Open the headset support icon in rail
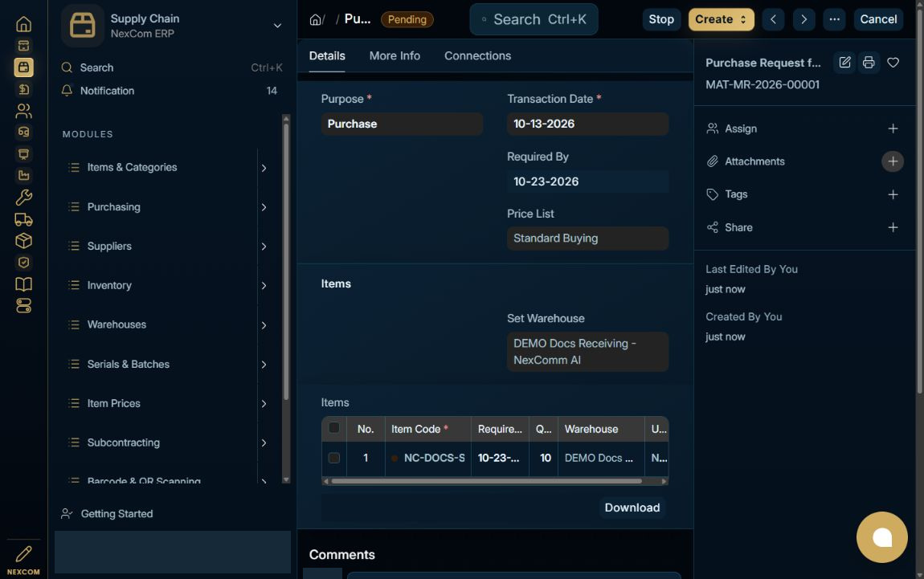This screenshot has width=924, height=579. click(x=23, y=132)
